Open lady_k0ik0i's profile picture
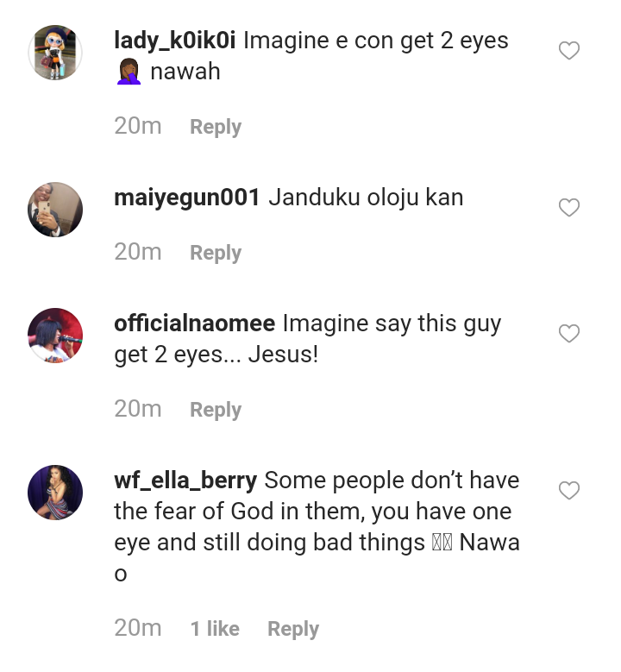Image resolution: width=621 pixels, height=672 pixels. pos(55,53)
